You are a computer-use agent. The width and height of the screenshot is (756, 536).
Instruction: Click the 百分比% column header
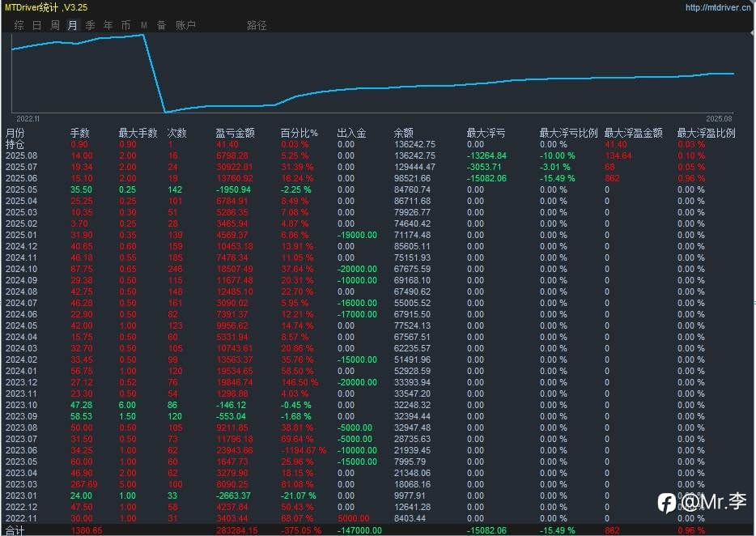(x=299, y=133)
